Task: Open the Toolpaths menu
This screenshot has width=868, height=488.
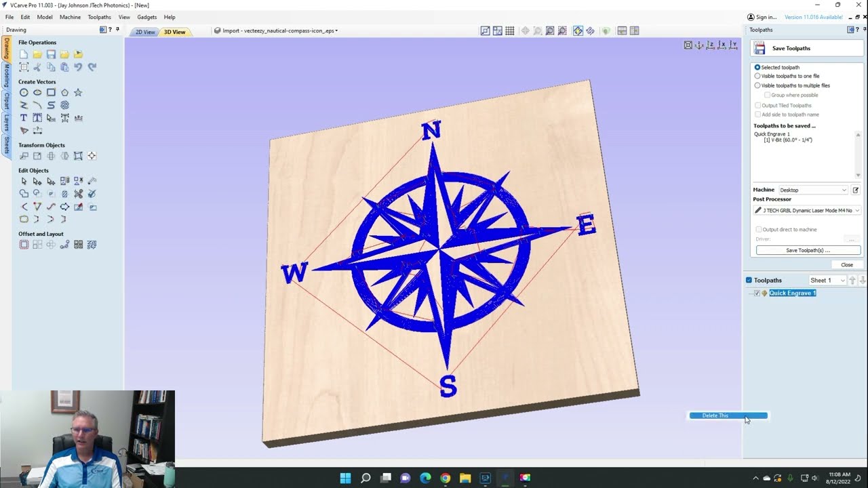Action: pos(99,17)
